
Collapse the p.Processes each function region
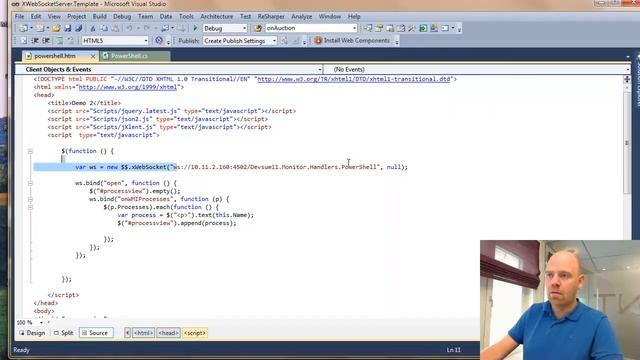tap(30, 207)
